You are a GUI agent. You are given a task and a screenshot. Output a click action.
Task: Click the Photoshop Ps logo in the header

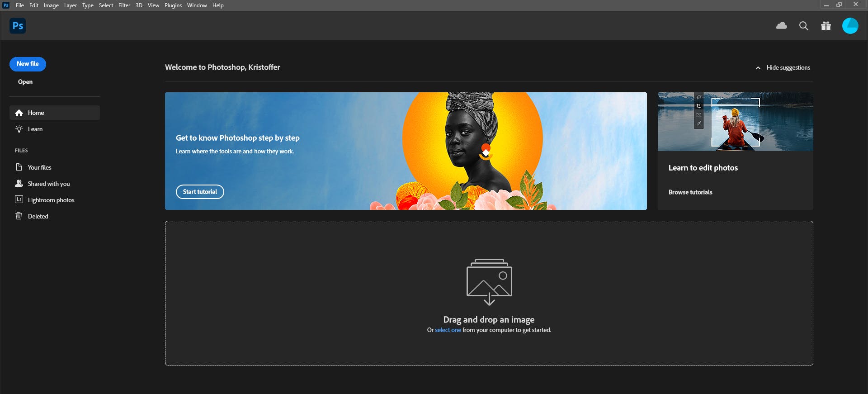pyautogui.click(x=18, y=26)
